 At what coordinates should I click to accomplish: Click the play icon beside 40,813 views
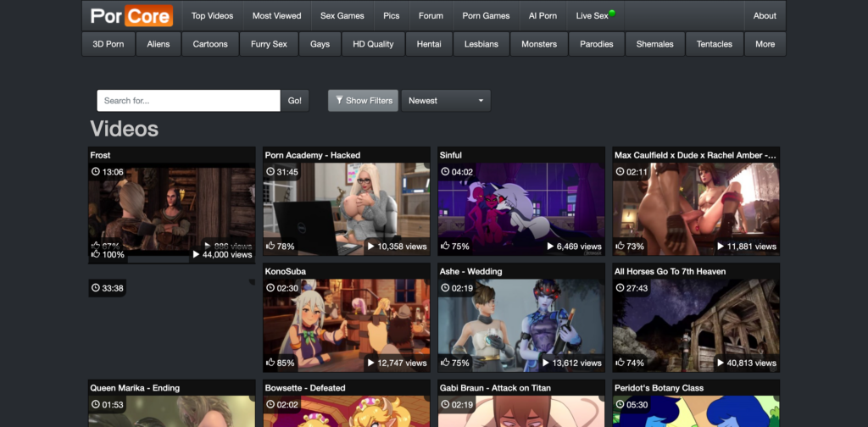(721, 363)
